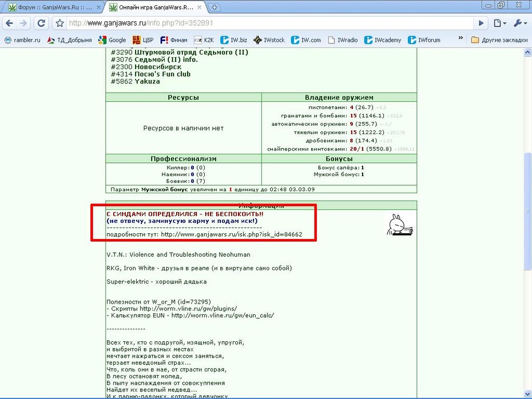The image size is (532, 399).
Task: Open the IW.com bookmark
Action: [305, 40]
